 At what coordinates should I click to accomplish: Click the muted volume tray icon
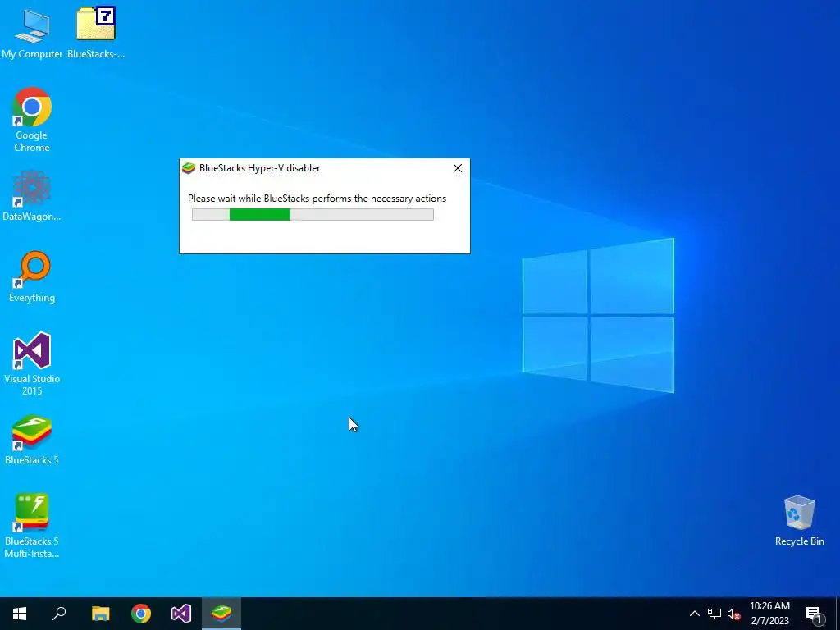tap(733, 614)
